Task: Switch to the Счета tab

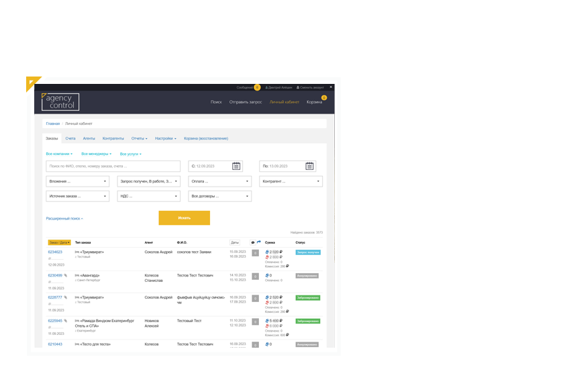Action: point(70,138)
